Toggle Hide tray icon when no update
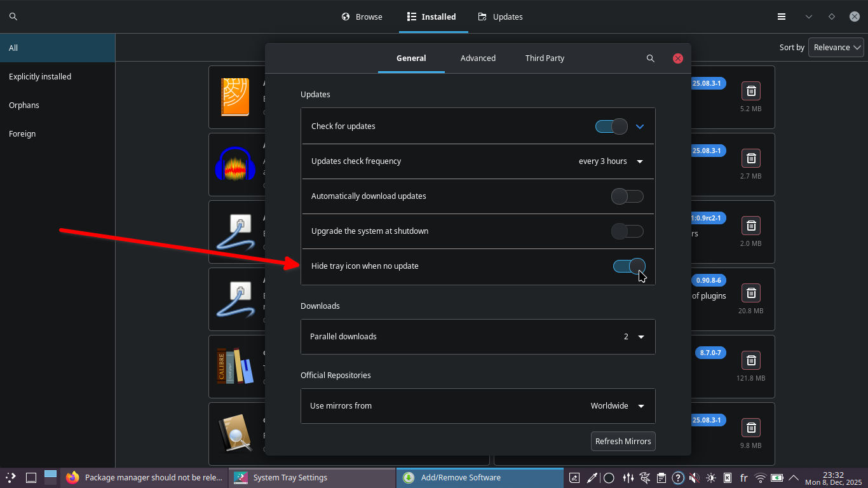 (x=629, y=266)
